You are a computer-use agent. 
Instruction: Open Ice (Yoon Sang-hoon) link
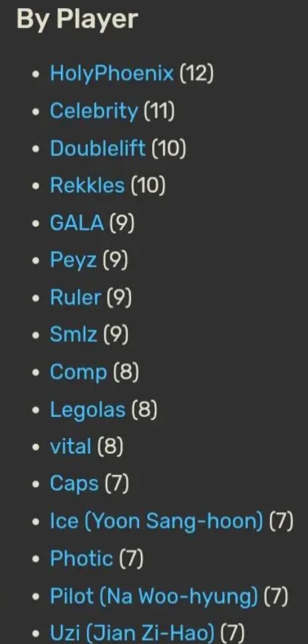pos(156,521)
